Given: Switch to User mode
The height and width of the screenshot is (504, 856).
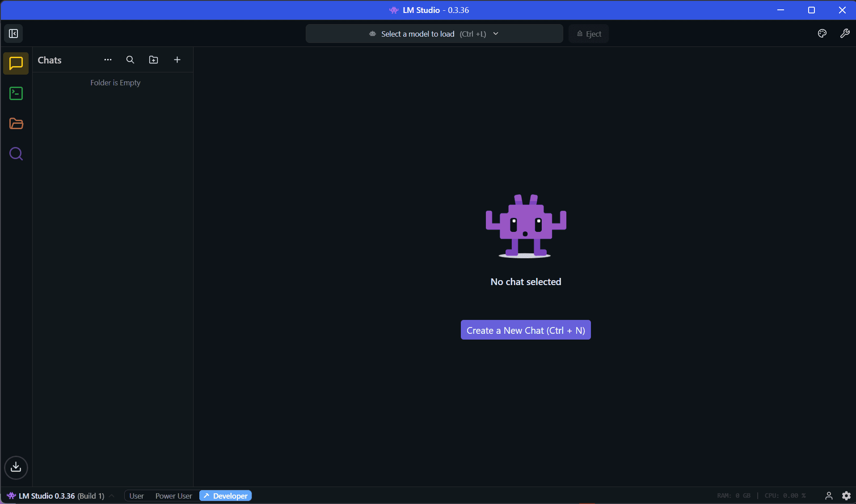Looking at the screenshot, I should [x=136, y=496].
